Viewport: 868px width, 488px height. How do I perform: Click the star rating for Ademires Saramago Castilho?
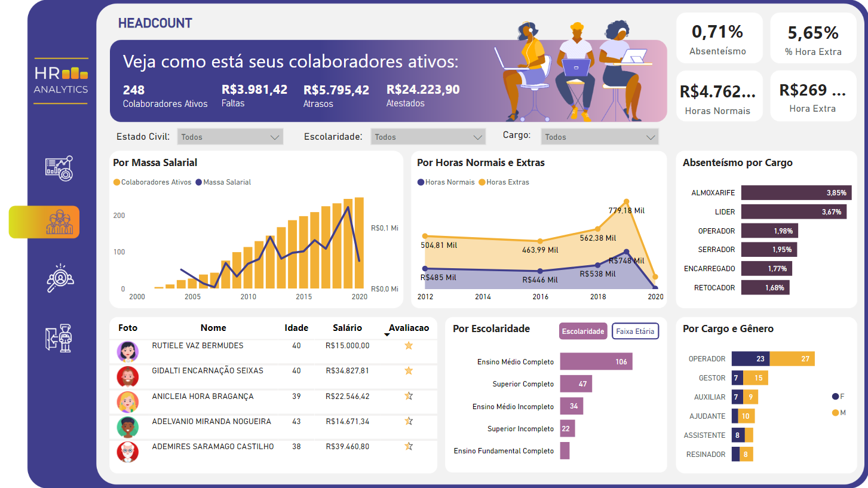(409, 446)
